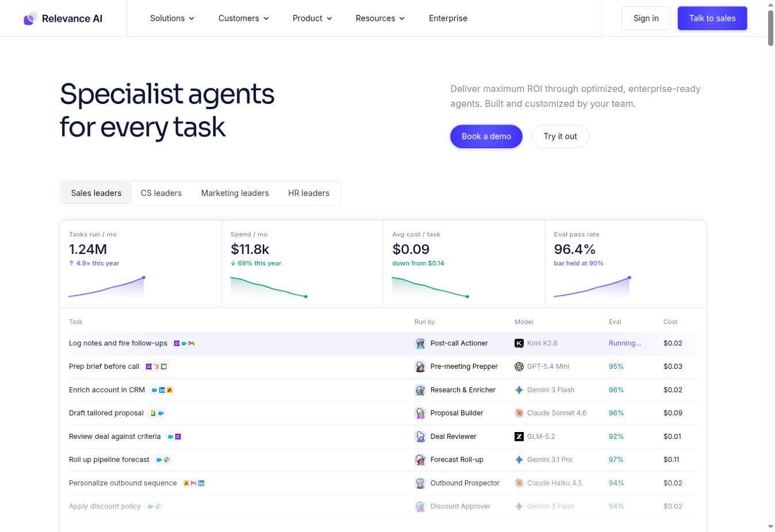Switch to the Marketing leaders tab
Viewport: 775px width, 532px height.
pyautogui.click(x=235, y=193)
